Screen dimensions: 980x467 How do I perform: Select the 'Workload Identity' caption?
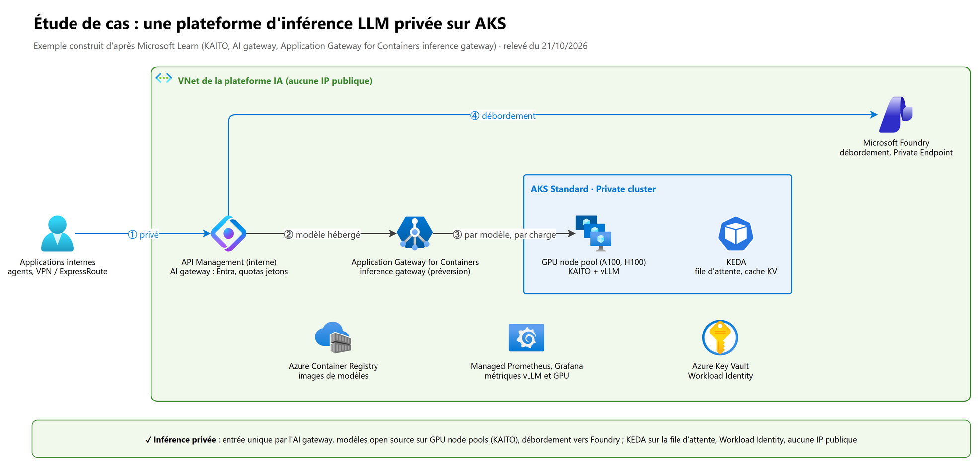click(x=720, y=376)
